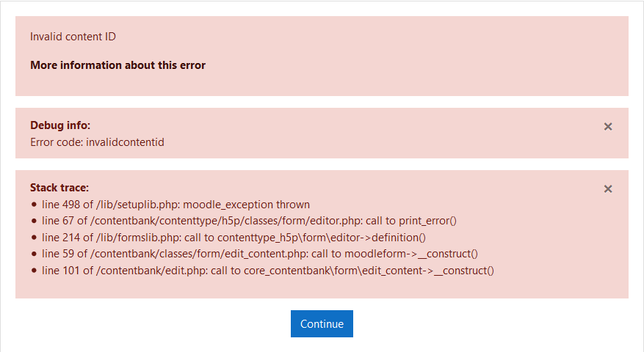Click bullet before line 101 entry
Viewport: 644px width, 352px height.
tap(34, 271)
